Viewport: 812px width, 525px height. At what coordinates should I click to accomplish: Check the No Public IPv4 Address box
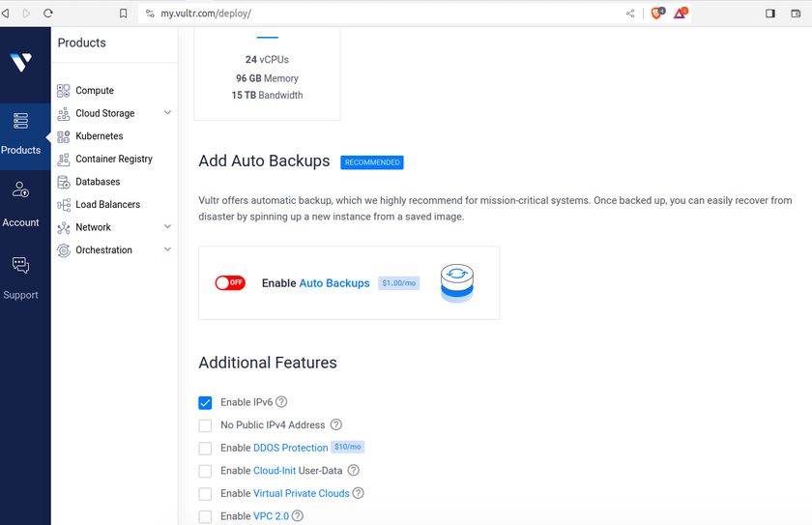[x=205, y=425]
